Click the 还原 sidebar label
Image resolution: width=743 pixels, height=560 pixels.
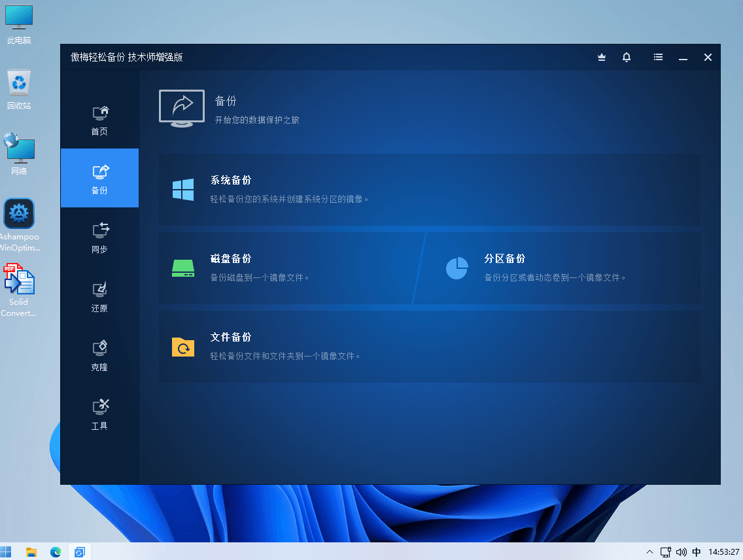[x=99, y=308]
